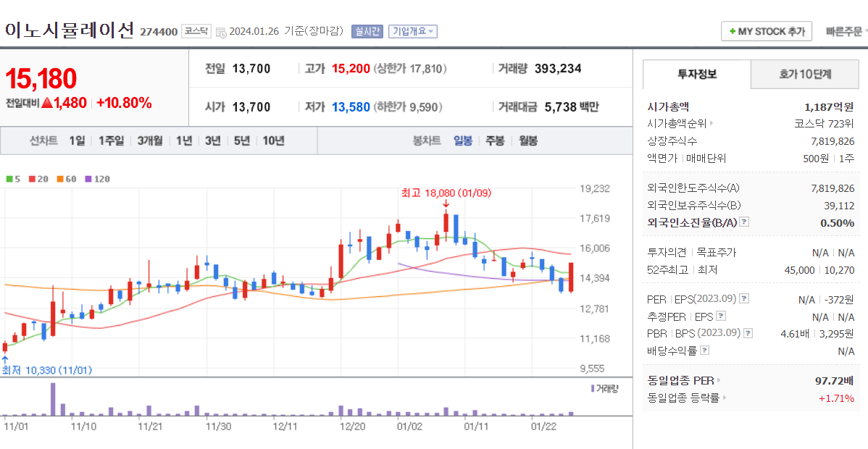Image resolution: width=868 pixels, height=449 pixels.
Task: Click the 액면가 value 500원
Action: pos(816,159)
